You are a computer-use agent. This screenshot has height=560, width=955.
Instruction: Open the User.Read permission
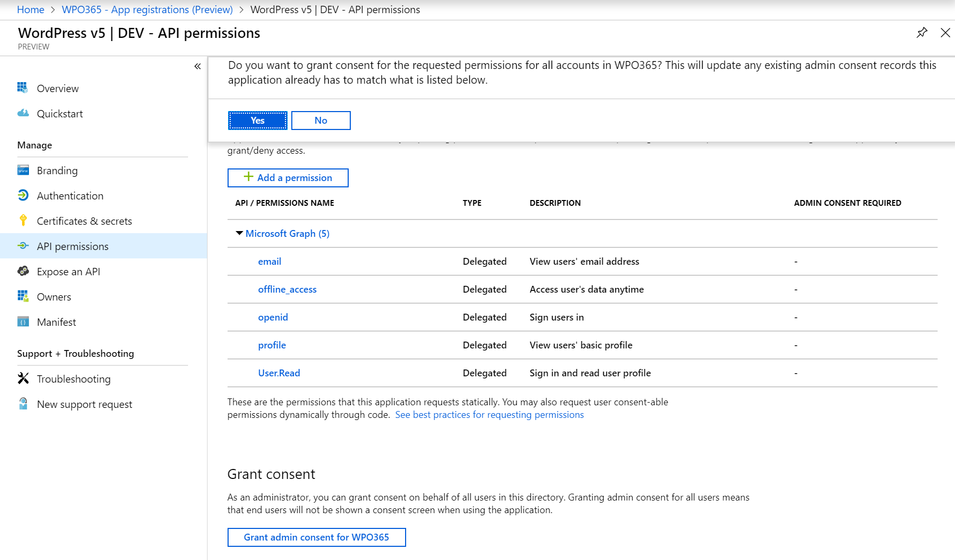click(x=279, y=373)
